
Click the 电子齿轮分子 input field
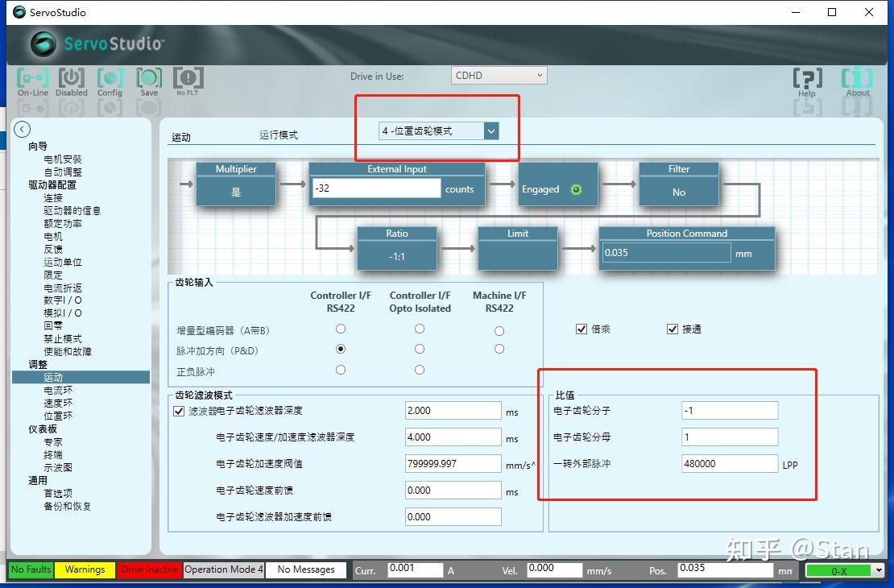[x=729, y=410]
